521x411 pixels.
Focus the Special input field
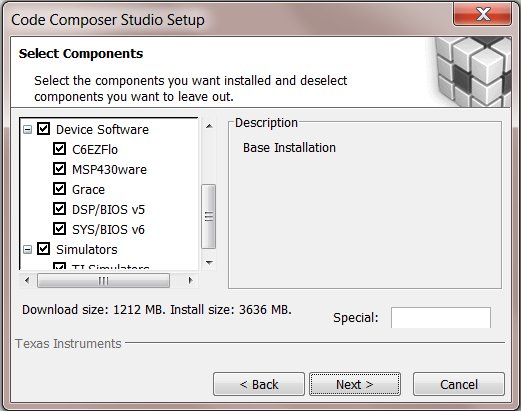pos(441,318)
